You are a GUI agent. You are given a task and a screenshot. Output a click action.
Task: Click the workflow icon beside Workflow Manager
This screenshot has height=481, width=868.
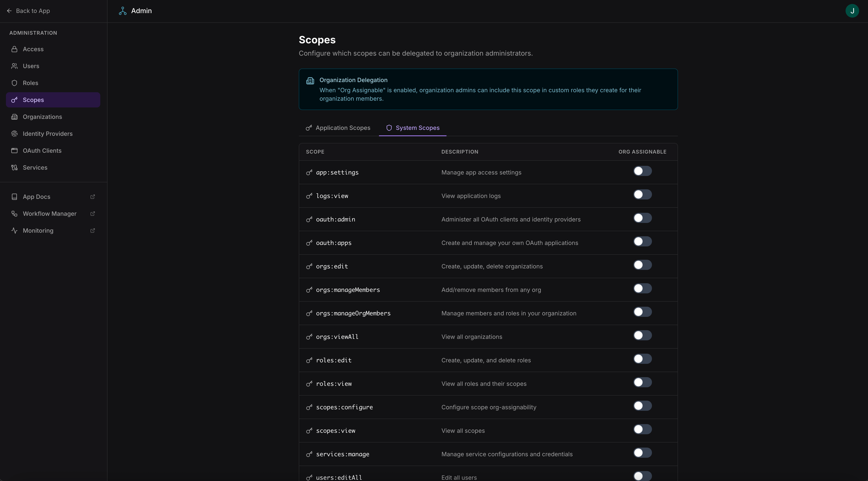click(x=14, y=214)
